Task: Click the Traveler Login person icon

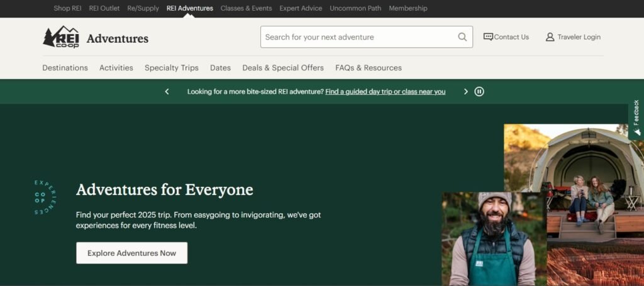Action: point(550,37)
